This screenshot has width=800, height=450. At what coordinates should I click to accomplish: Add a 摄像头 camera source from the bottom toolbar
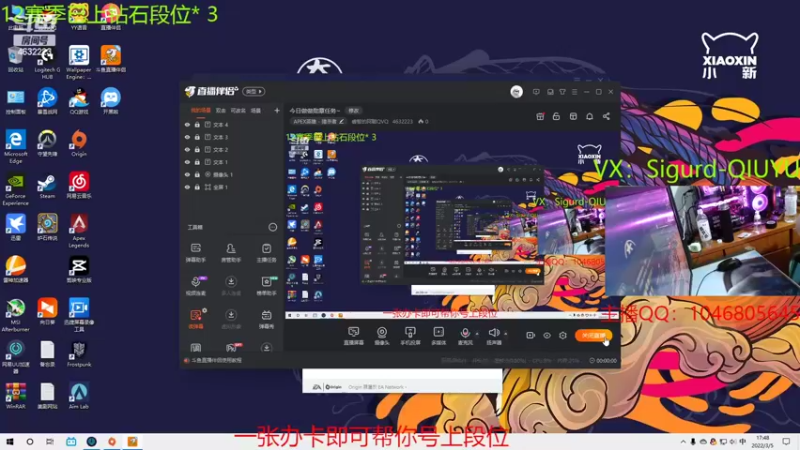[x=382, y=336]
